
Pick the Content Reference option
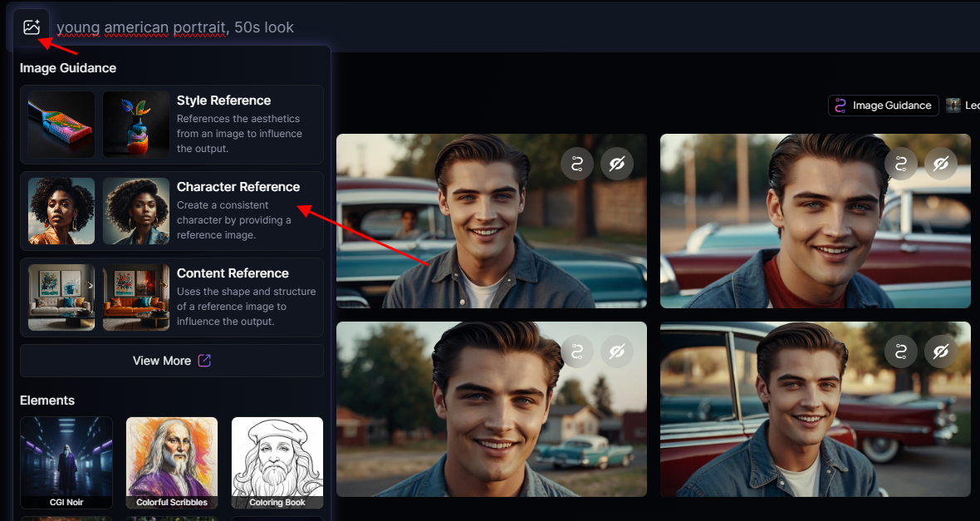172,297
